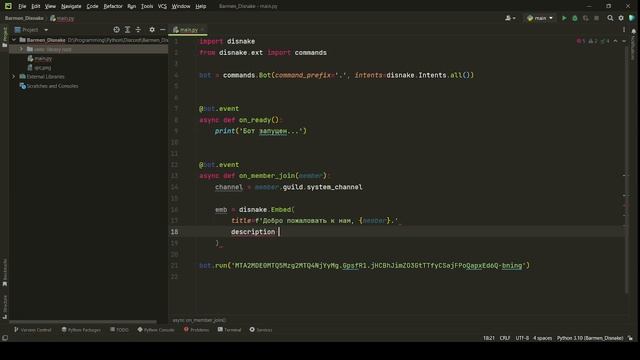
Task: Open Problems tool window
Action: tap(196, 330)
